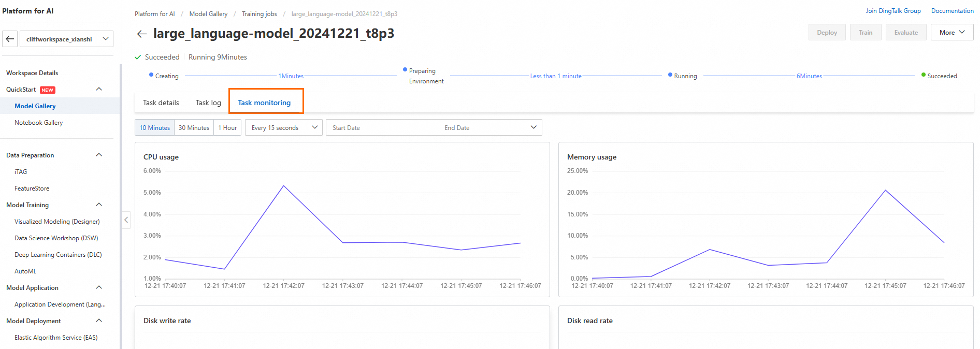The image size is (980, 349).
Task: Click the Less than 1 minute label
Action: (x=556, y=76)
